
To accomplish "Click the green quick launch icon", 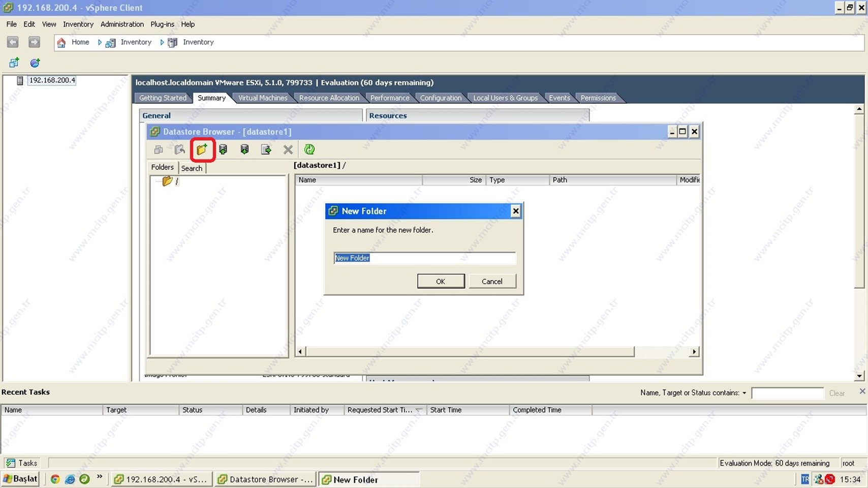I will (x=84, y=479).
